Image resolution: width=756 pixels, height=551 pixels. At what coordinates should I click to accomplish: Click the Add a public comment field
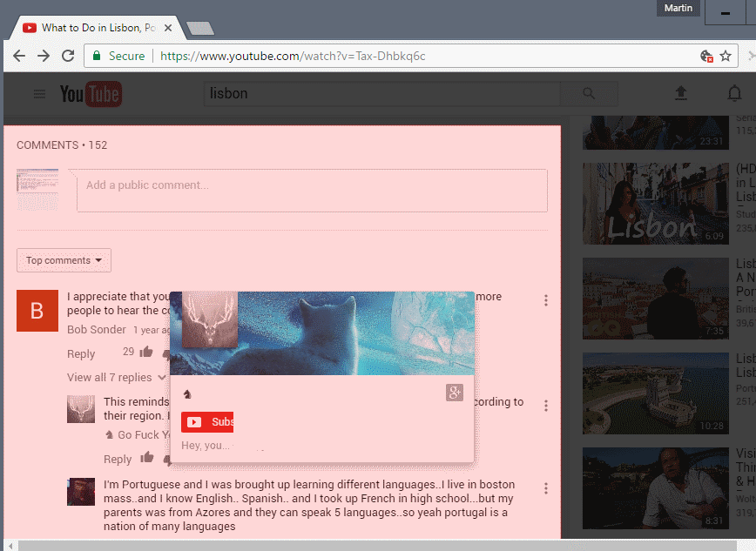tap(312, 191)
